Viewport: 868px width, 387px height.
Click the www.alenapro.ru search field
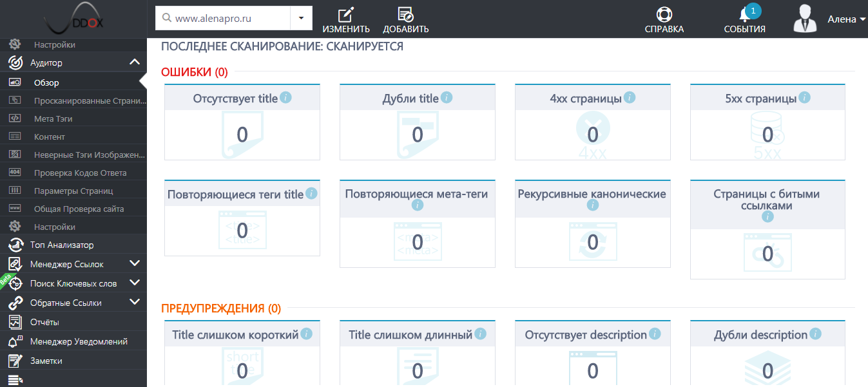tap(226, 18)
